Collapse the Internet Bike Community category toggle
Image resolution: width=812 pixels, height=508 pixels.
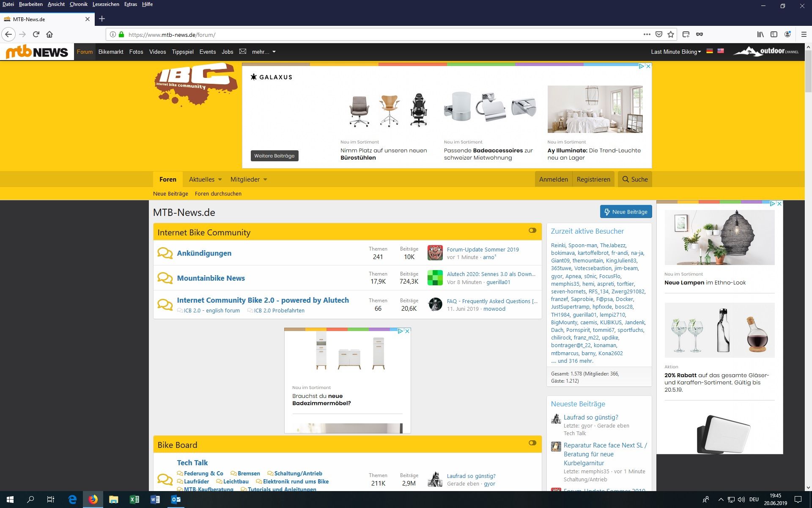532,231
